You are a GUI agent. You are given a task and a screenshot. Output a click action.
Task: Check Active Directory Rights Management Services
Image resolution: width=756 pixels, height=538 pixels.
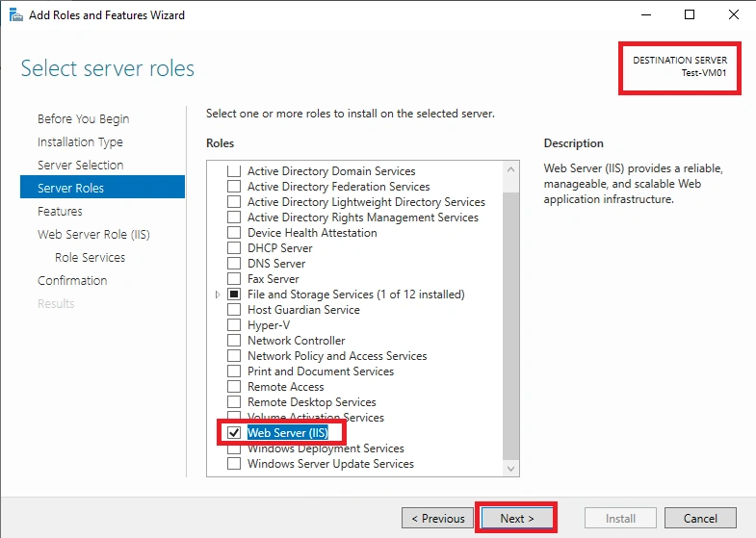point(234,218)
